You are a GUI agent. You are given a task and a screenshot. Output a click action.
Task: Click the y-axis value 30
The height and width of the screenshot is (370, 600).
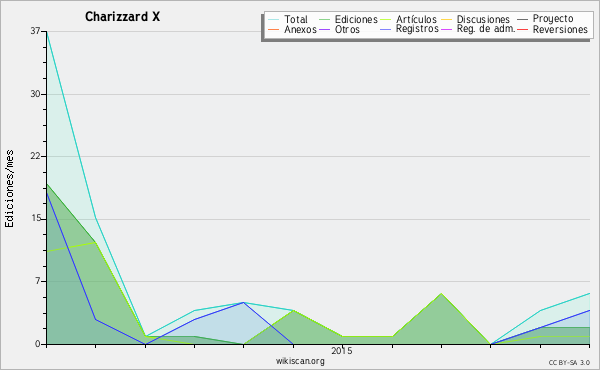coord(35,94)
